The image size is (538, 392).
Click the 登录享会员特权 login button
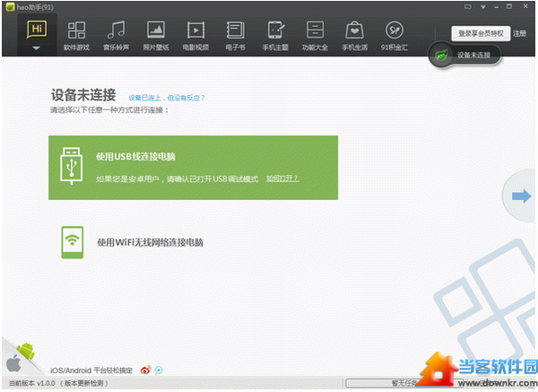(481, 34)
